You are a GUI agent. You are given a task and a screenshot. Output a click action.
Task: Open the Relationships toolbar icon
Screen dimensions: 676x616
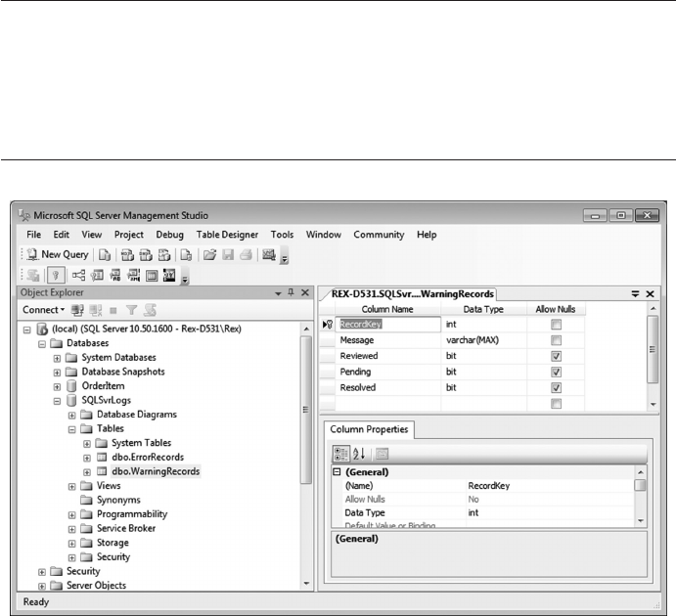pos(78,276)
